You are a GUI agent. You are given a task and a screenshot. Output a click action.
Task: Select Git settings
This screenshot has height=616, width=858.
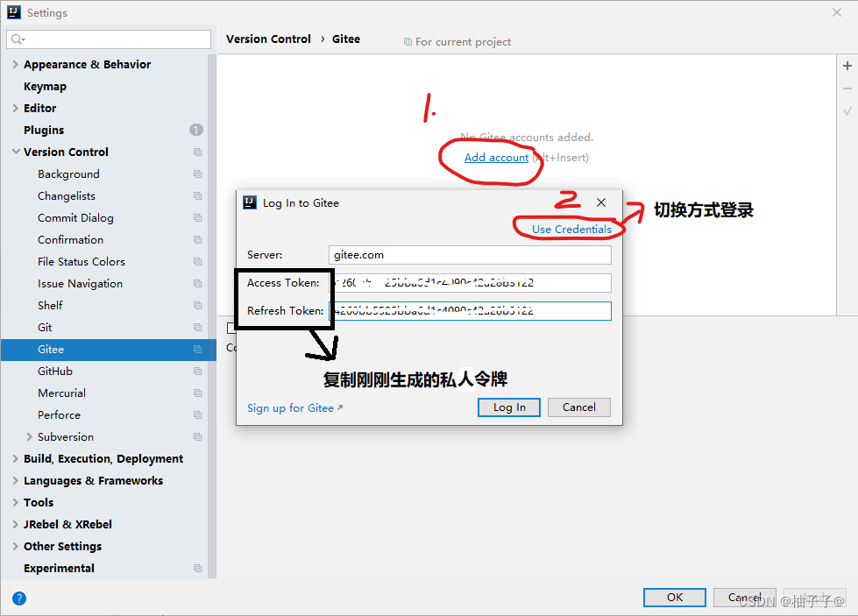pos(45,327)
